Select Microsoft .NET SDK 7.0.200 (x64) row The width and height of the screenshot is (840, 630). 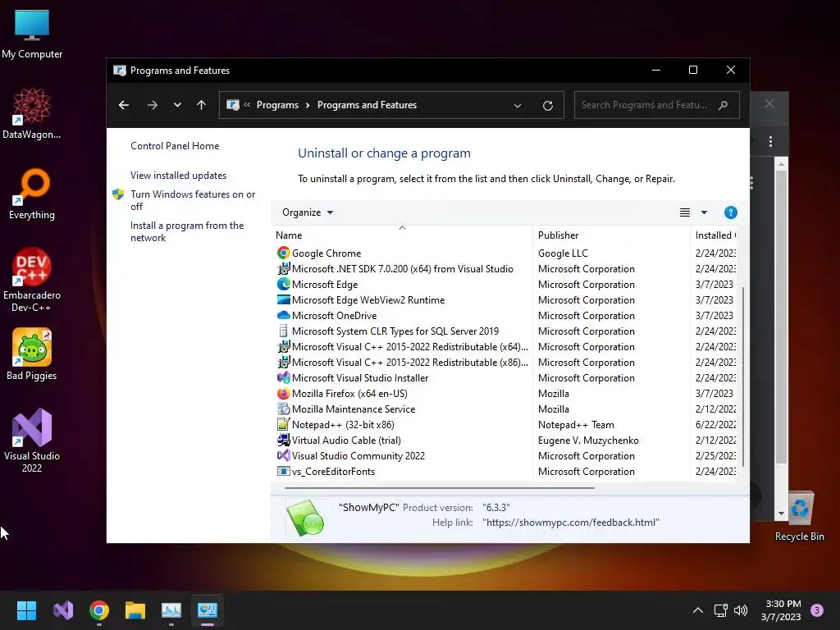402,268
